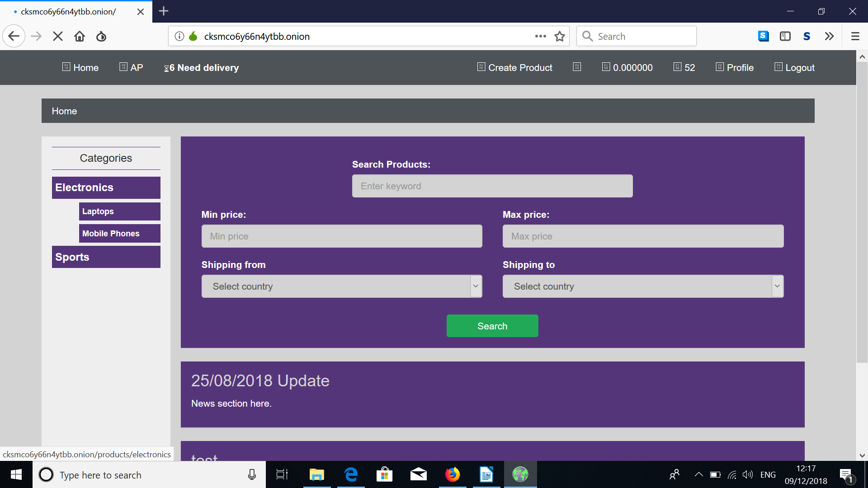Viewport: 868px width, 488px height.
Task: Open the Firefox hamburger menu
Action: [855, 36]
